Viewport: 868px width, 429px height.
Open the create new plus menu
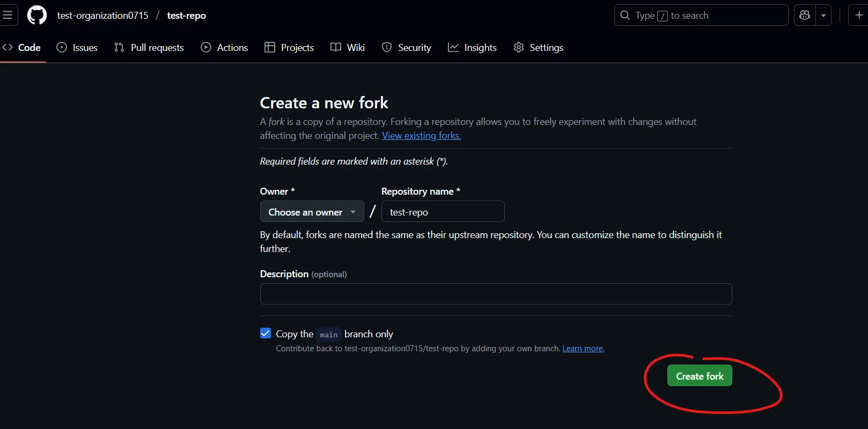[859, 15]
